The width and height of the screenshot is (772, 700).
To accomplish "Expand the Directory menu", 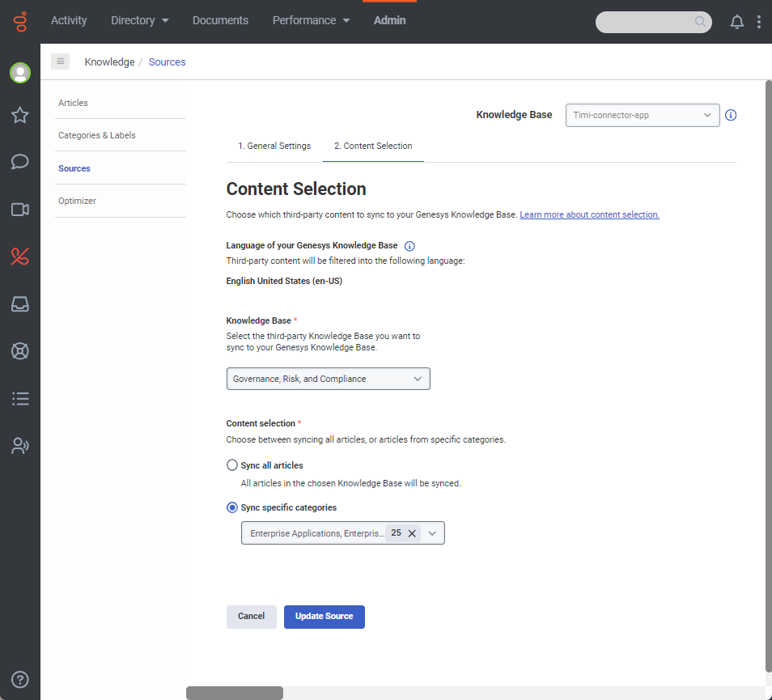I will 139,20.
